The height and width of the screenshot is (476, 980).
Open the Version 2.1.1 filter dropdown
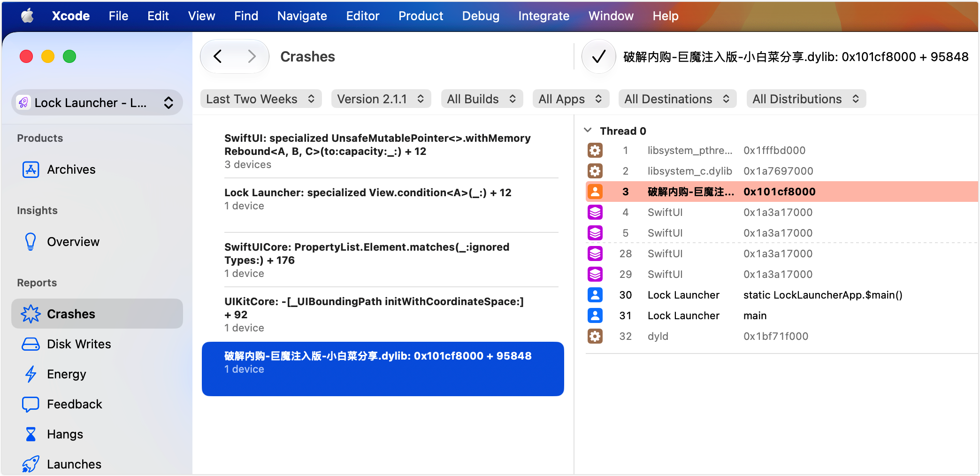click(381, 99)
